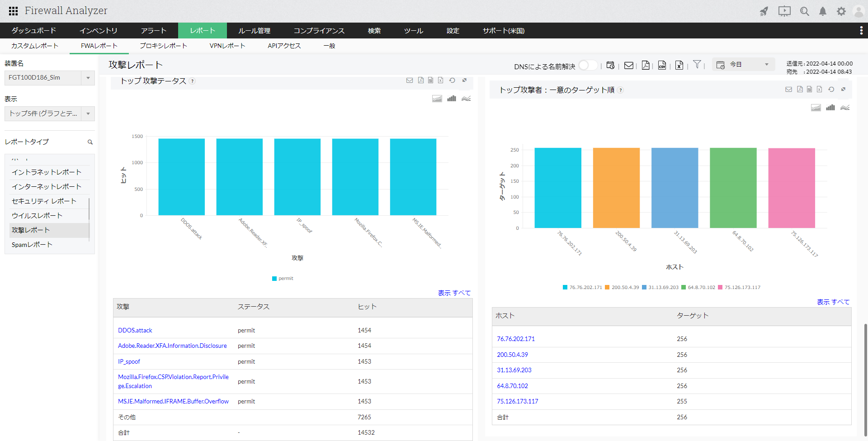Viewport: 868px width, 441px height.
Task: Open the notifications bell in the header
Action: click(x=823, y=11)
